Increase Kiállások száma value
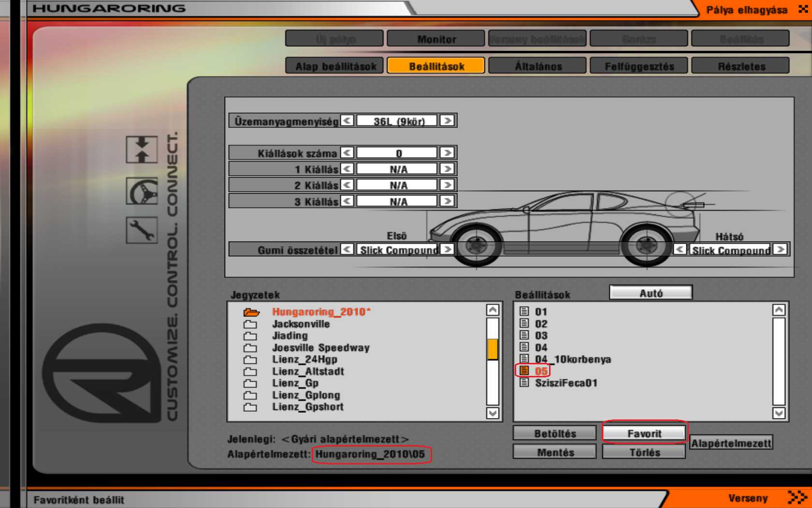Viewport: 812px width, 508px height. 447,153
